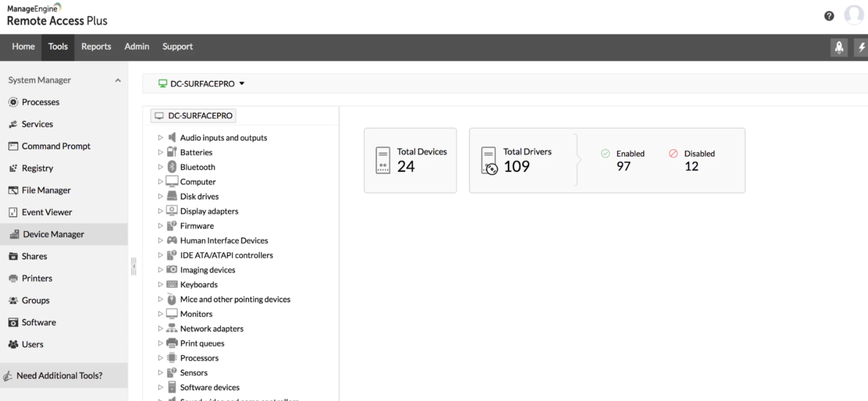Viewport: 868px width, 401px height.
Task: Click the Services icon in sidebar
Action: pyautogui.click(x=13, y=124)
